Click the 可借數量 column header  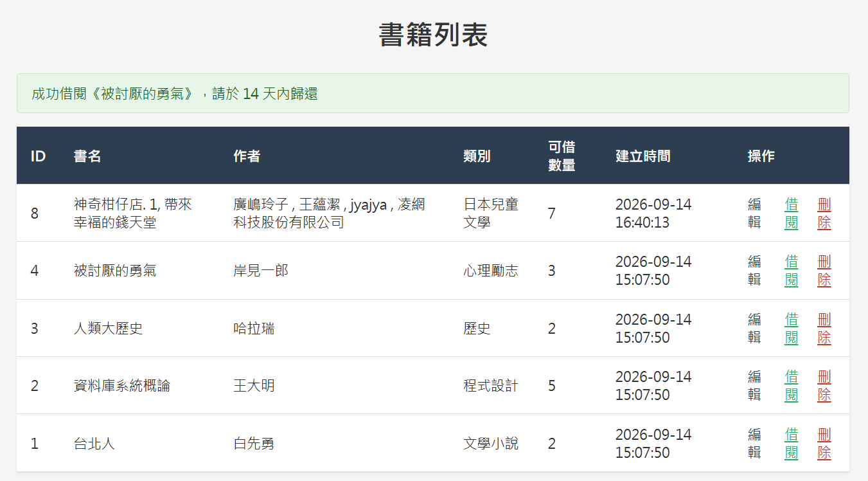562,156
